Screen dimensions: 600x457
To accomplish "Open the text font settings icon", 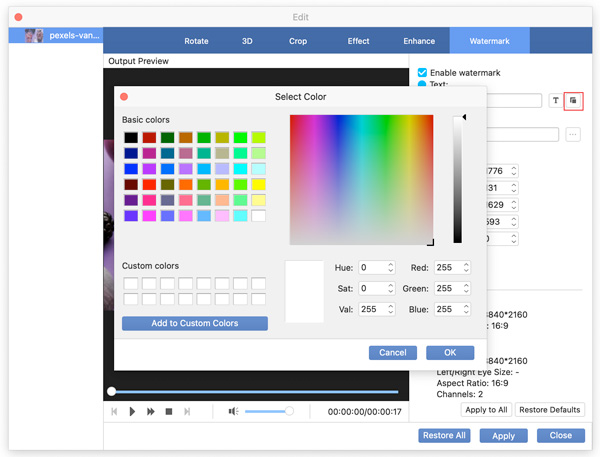I will coord(556,100).
